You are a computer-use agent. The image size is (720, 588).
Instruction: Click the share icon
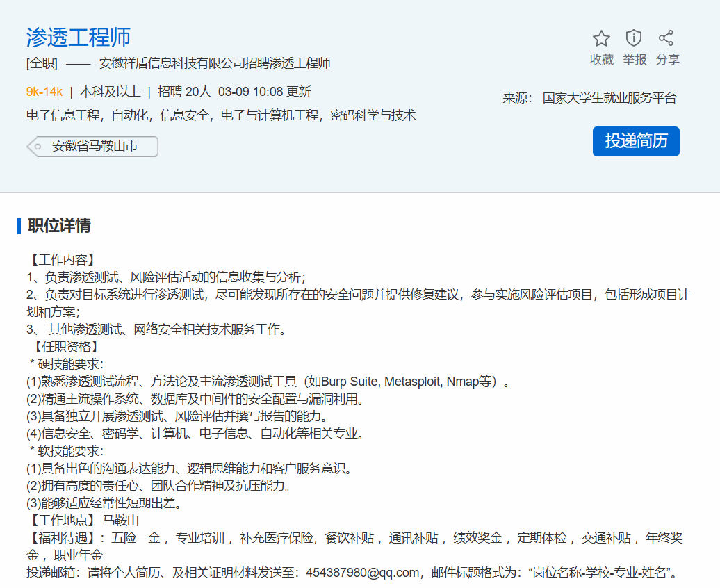666,38
